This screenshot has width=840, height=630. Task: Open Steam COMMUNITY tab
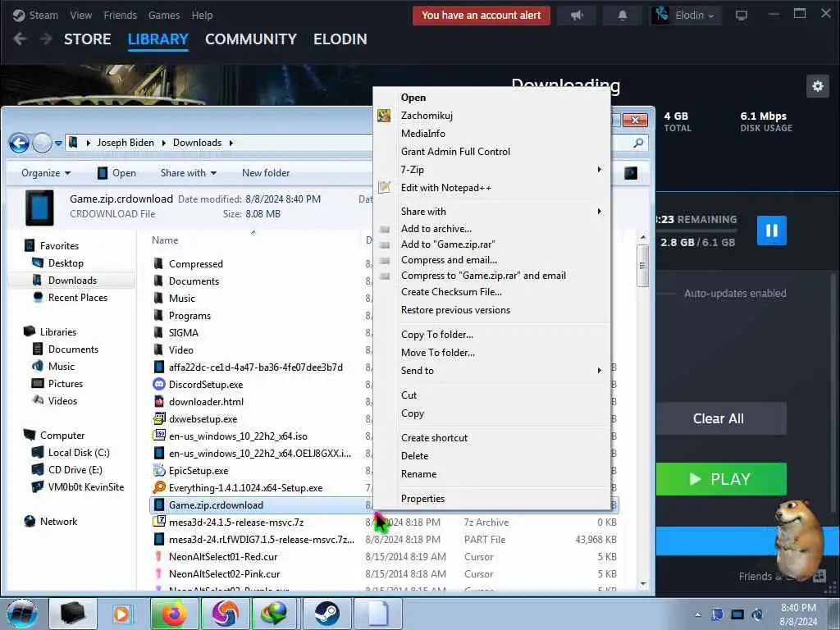(x=251, y=39)
